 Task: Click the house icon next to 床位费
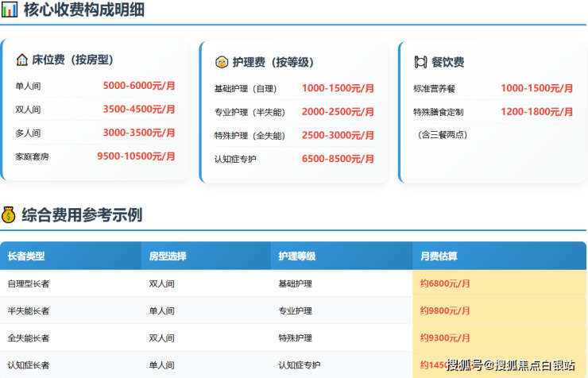[x=22, y=60]
